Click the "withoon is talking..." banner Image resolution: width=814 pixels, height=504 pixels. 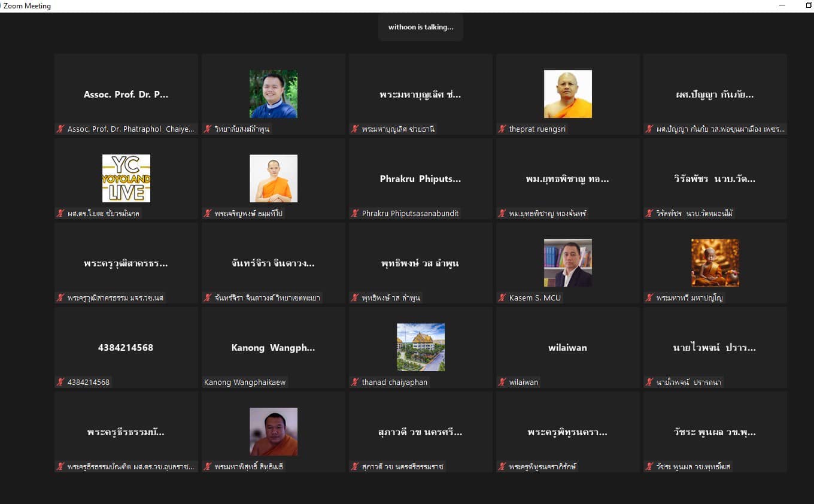[420, 27]
